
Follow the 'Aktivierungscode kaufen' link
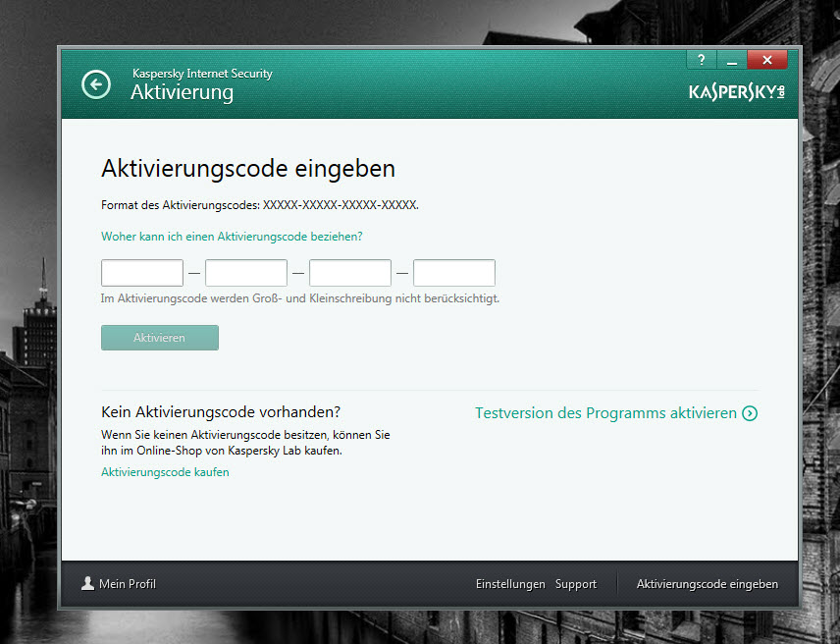(x=165, y=472)
